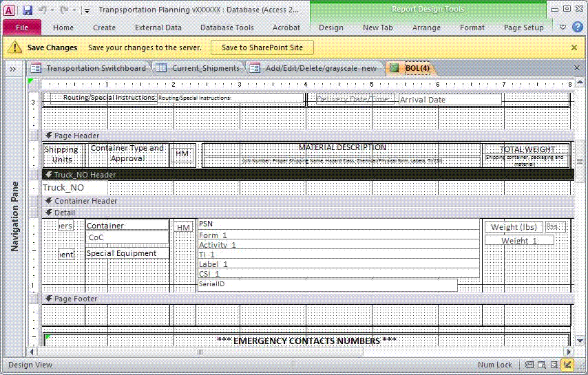This screenshot has height=375, width=588.
Task: Select the Special Equipment field control
Action: pyautogui.click(x=127, y=253)
